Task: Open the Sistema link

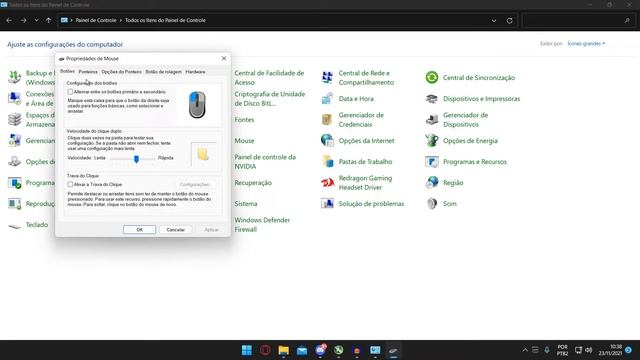Action: (x=246, y=204)
